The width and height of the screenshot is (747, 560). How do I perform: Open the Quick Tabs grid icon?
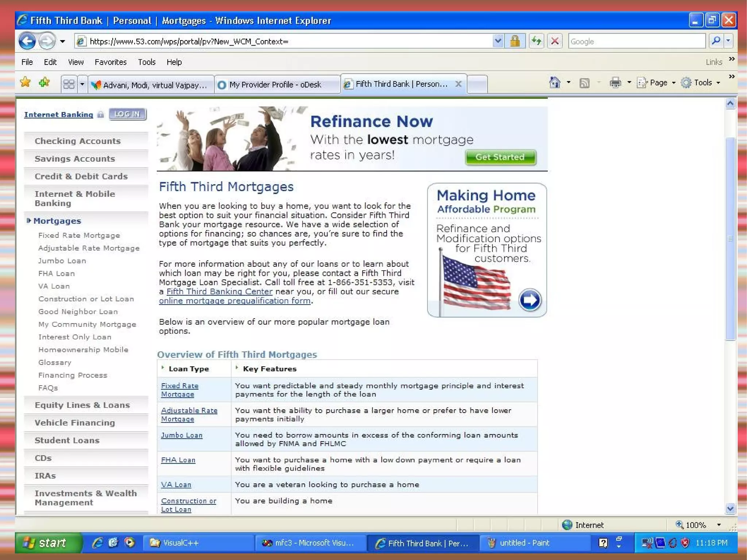pyautogui.click(x=69, y=85)
